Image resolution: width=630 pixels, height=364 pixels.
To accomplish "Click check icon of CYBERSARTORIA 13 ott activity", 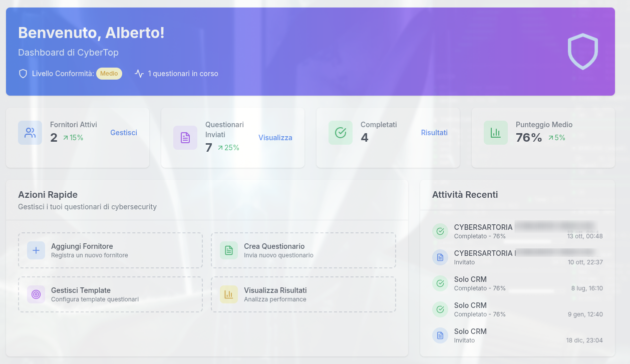I will point(440,231).
